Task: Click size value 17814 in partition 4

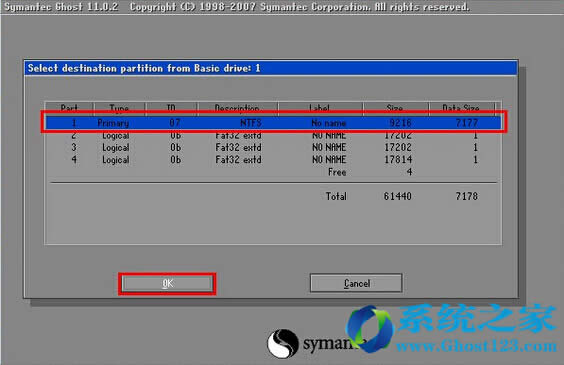Action: tap(398, 160)
